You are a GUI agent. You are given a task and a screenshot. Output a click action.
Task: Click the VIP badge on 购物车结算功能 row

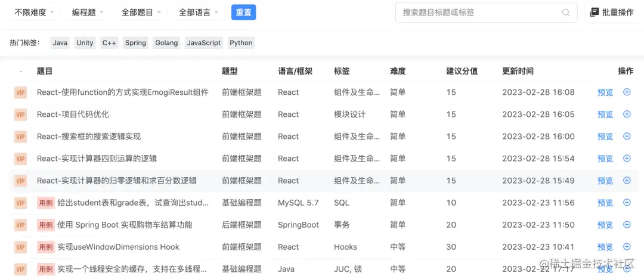coord(20,225)
